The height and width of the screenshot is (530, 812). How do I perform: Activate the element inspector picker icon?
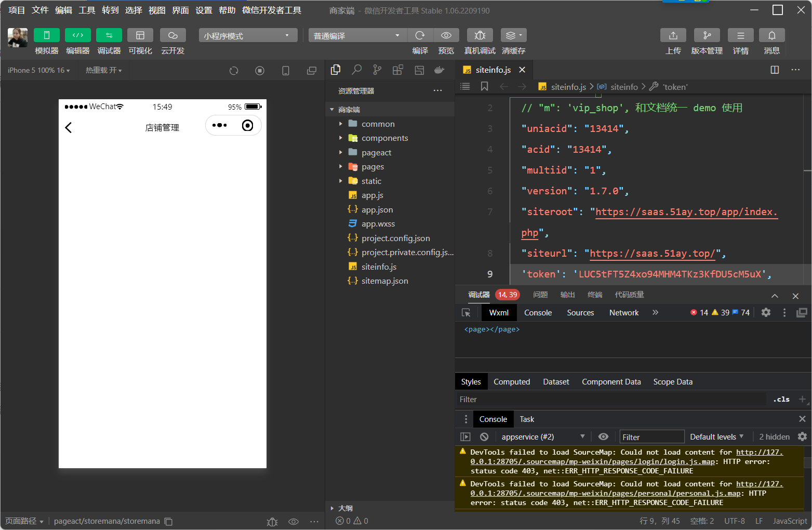(x=466, y=313)
